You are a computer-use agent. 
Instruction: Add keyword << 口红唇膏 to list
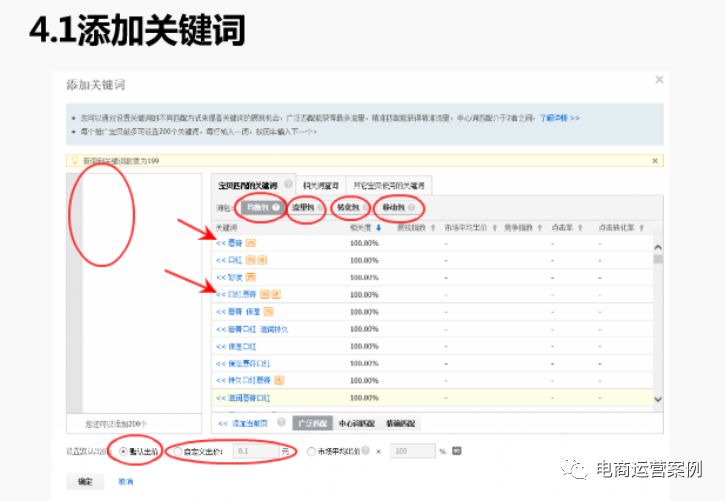coord(236,294)
